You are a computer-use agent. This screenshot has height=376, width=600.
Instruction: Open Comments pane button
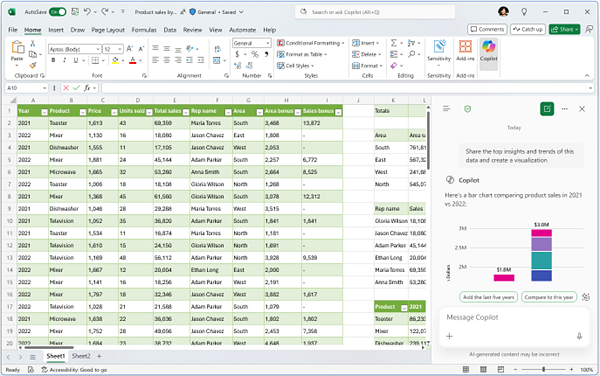(x=487, y=29)
